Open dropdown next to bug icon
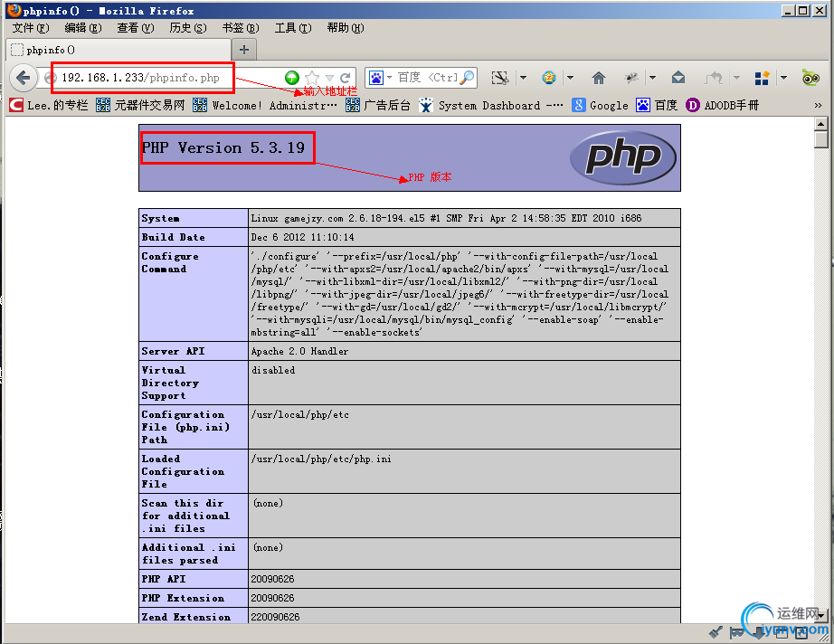This screenshot has height=644, width=834. click(x=652, y=78)
